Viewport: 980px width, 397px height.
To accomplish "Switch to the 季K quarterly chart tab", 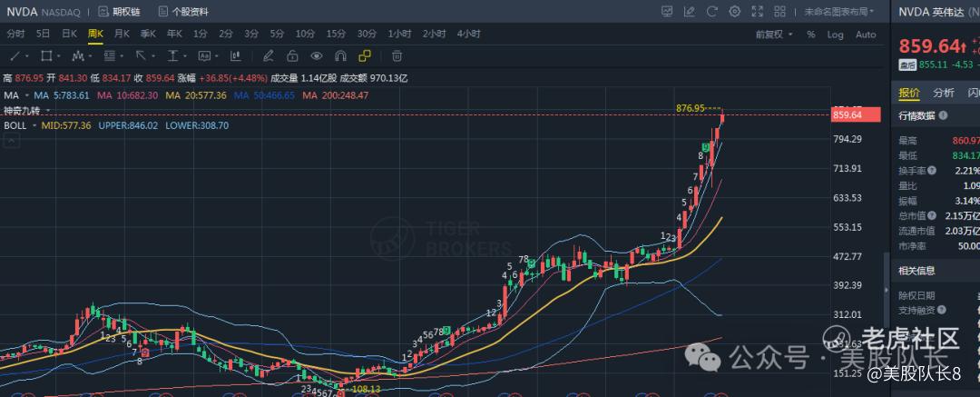I will click(x=148, y=34).
